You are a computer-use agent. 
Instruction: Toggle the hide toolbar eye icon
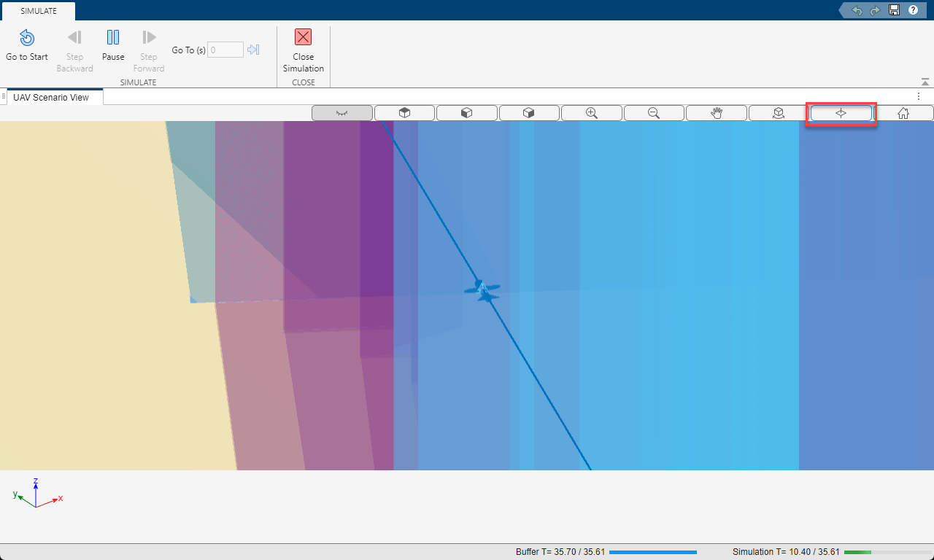(341, 113)
